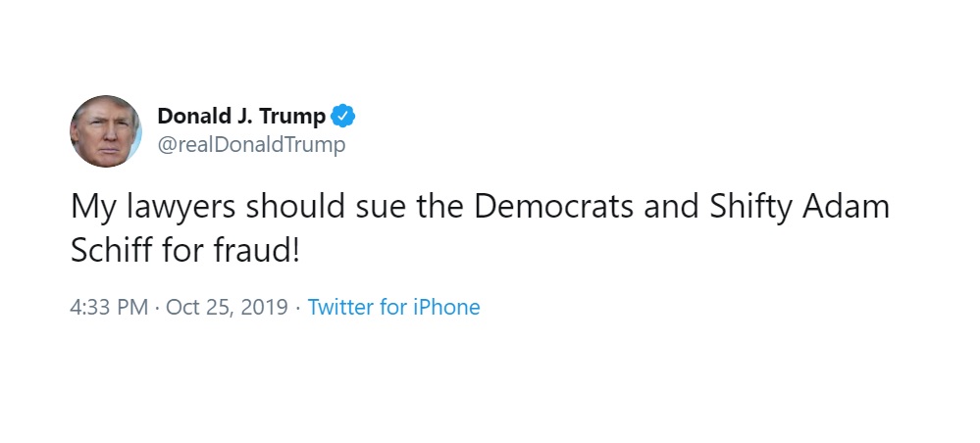Click the word and in the tweet
This screenshot has height=443, width=980.
pos(671,208)
